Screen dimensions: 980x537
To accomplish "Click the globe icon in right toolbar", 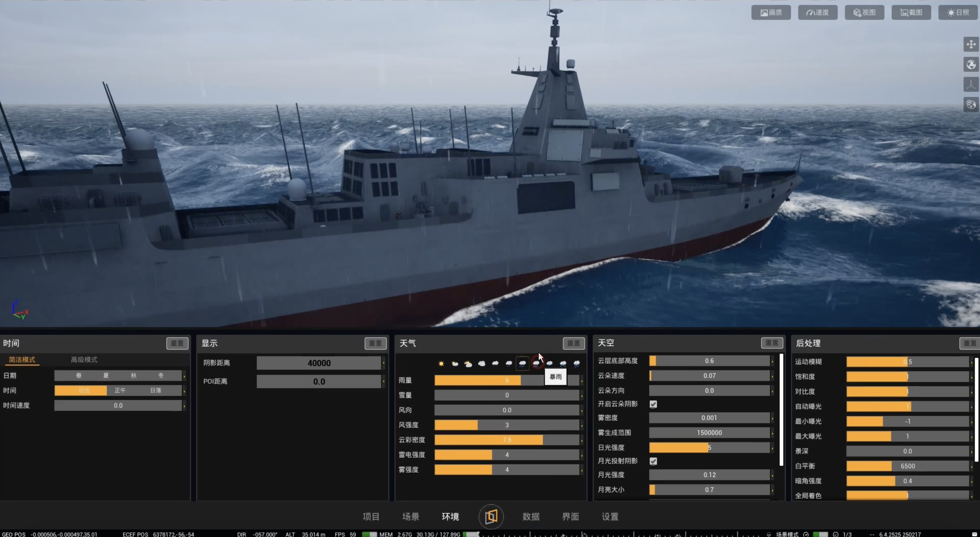I will [971, 64].
